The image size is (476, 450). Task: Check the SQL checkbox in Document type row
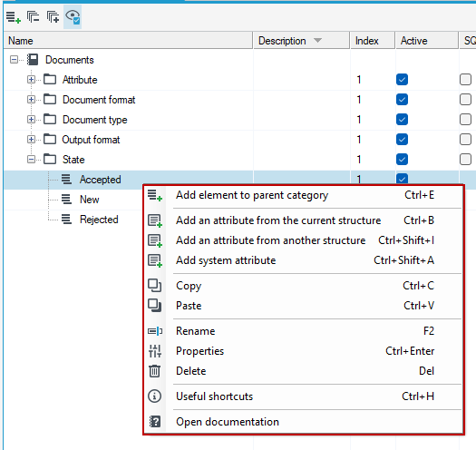[x=465, y=120]
